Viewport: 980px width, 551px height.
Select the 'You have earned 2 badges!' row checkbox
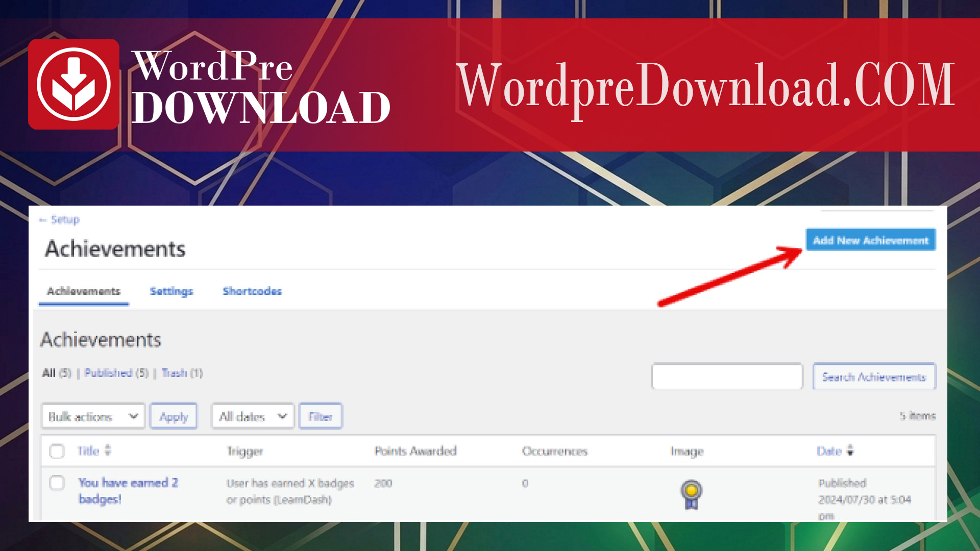pos(57,483)
